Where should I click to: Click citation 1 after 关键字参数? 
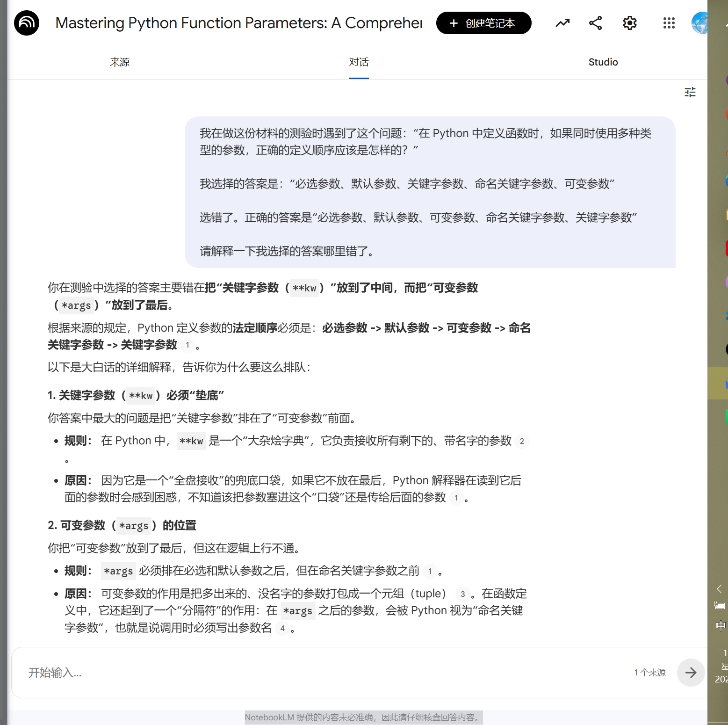(187, 345)
